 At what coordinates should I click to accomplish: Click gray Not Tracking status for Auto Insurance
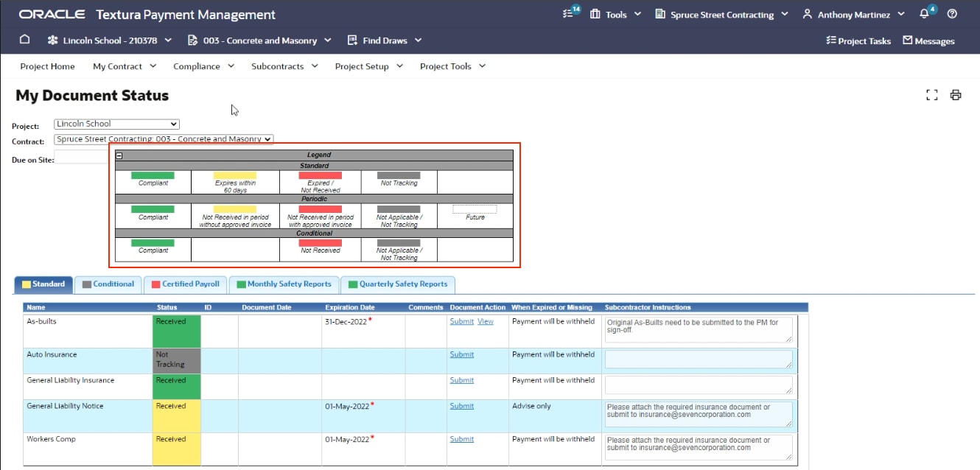click(x=177, y=361)
